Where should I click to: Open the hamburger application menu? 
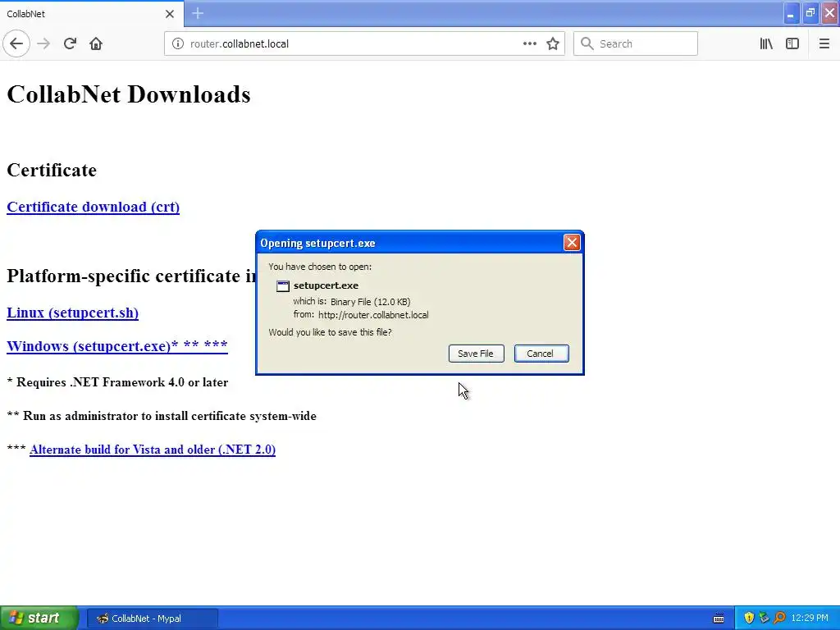(824, 43)
